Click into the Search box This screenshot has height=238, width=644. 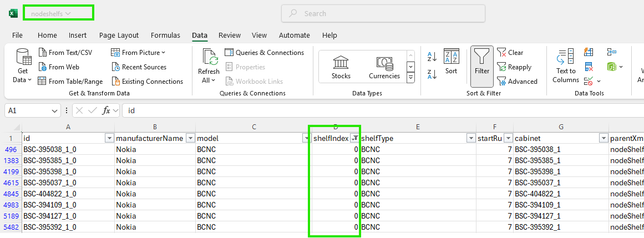[383, 13]
